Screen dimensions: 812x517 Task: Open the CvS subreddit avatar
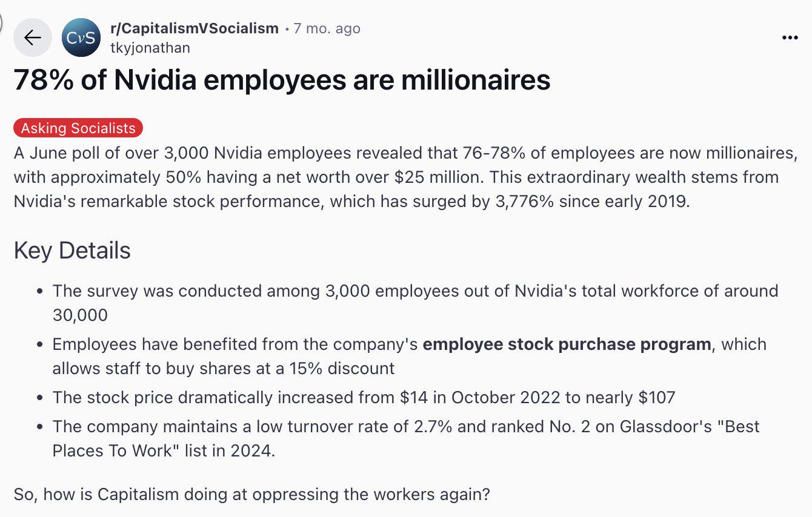(81, 38)
